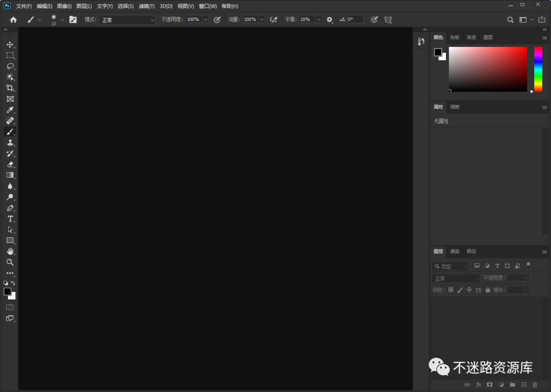Click the foreground color swatch in toolbar

8,291
